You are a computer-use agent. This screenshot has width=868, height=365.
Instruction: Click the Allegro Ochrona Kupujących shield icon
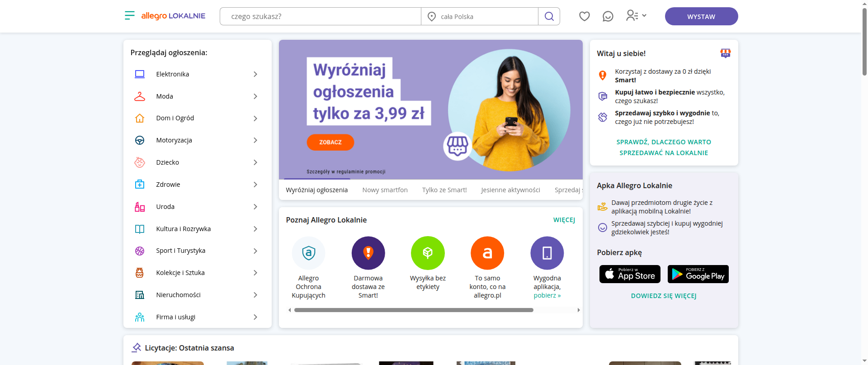click(x=309, y=253)
